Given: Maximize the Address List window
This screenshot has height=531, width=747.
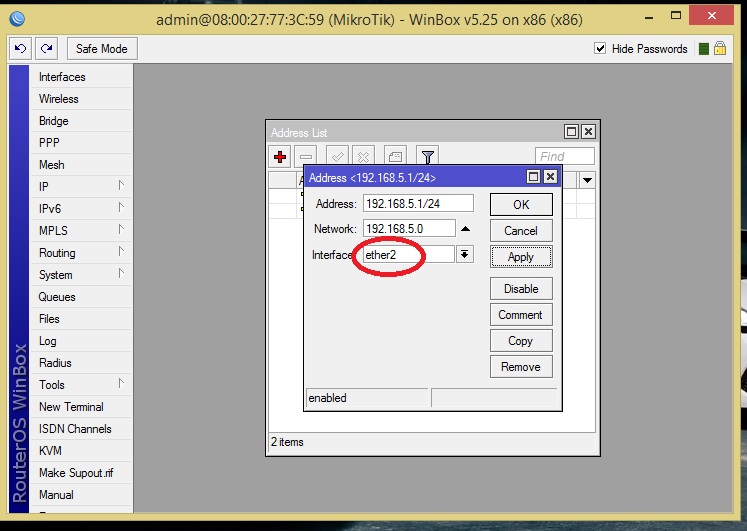Looking at the screenshot, I should point(571,131).
